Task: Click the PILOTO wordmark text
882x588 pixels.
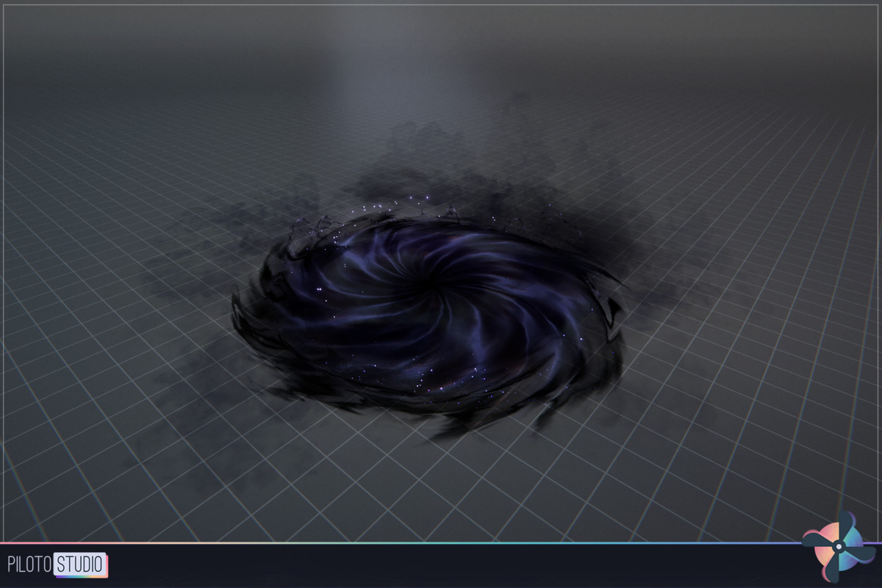Action: (x=30, y=563)
